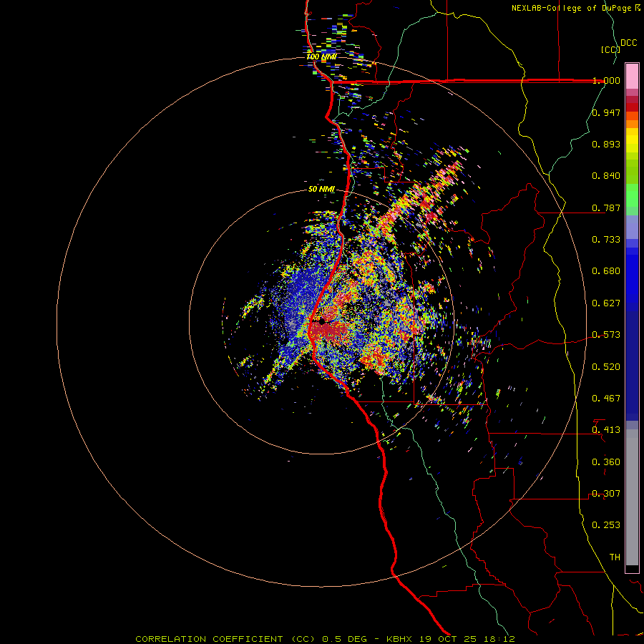Click the 0.253 scale value
The image size is (644, 644).
[606, 525]
